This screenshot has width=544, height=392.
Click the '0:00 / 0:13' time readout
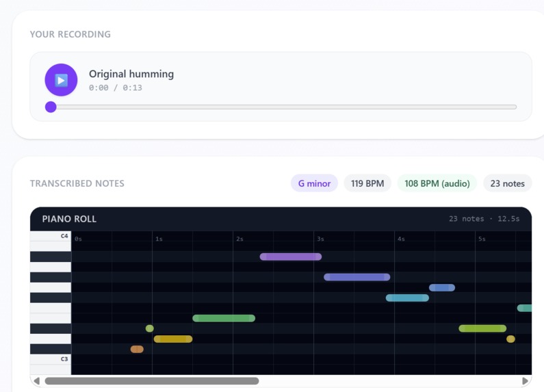(x=116, y=88)
